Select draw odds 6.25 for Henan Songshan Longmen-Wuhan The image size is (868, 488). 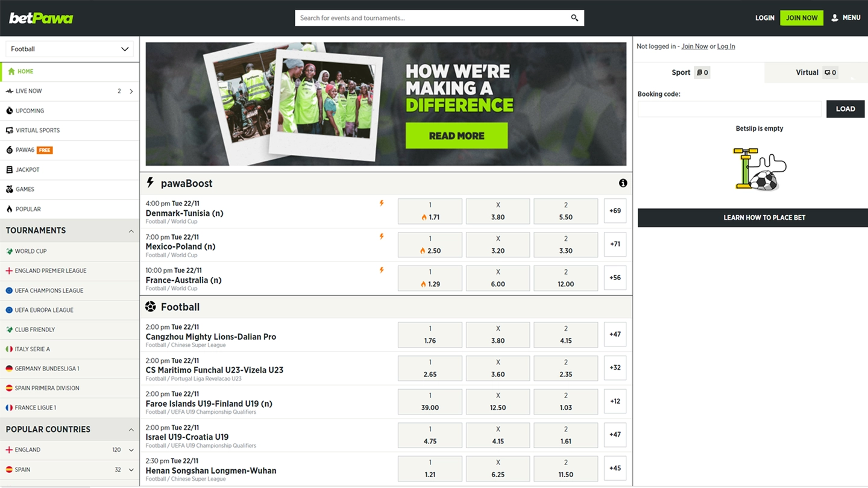(498, 469)
